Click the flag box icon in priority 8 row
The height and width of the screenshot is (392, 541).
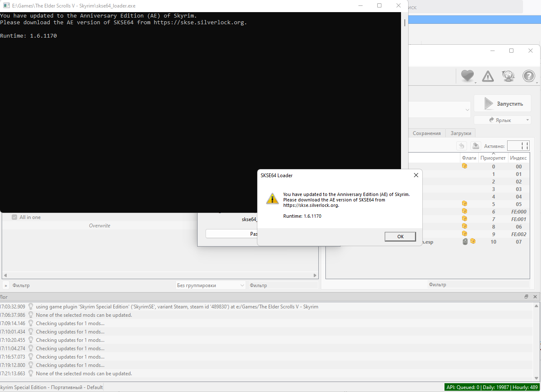[x=465, y=226]
